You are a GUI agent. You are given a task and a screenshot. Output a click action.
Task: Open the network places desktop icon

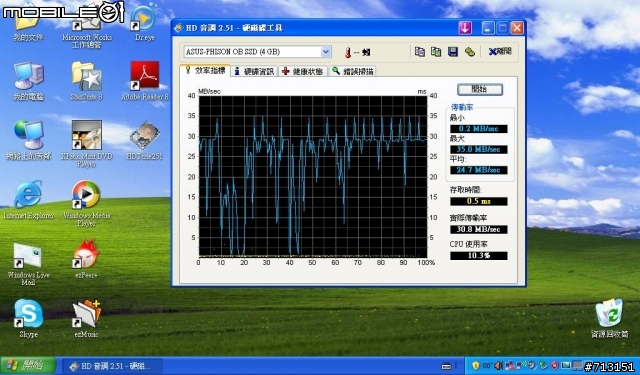pyautogui.click(x=28, y=140)
